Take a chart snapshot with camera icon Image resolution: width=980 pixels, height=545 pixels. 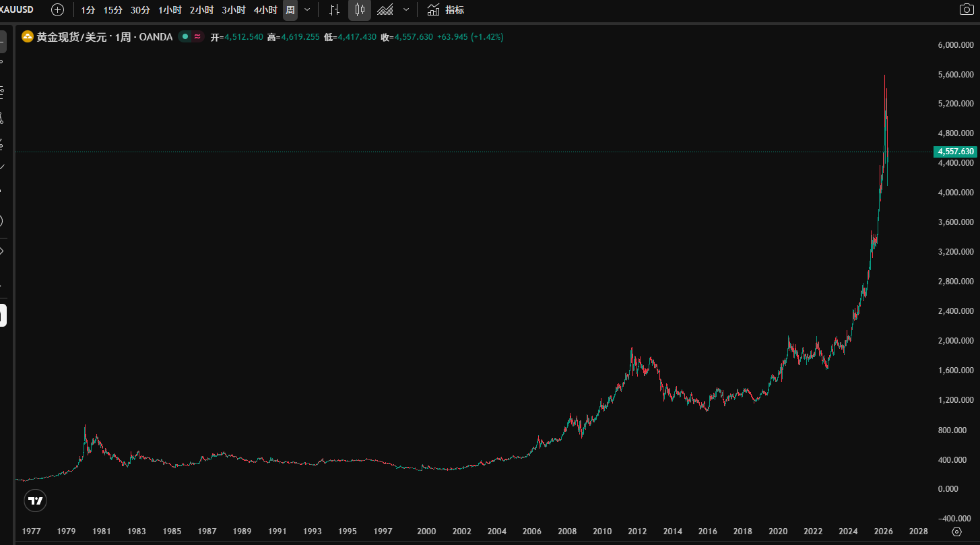966,9
